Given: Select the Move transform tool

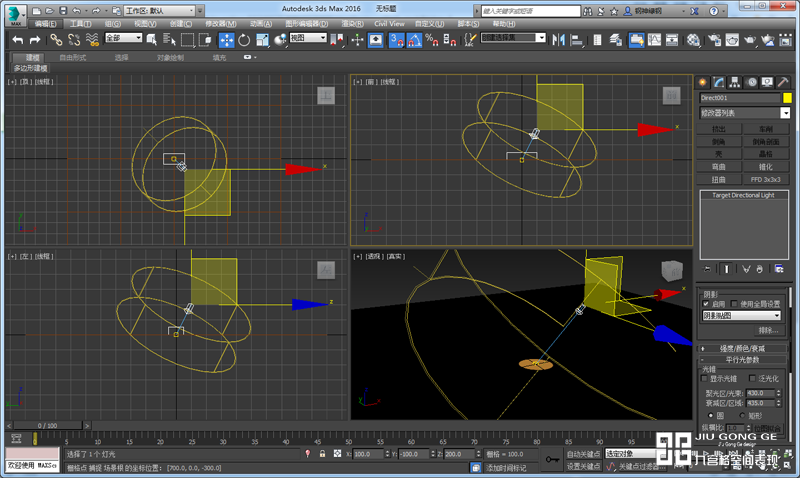Looking at the screenshot, I should (x=226, y=39).
